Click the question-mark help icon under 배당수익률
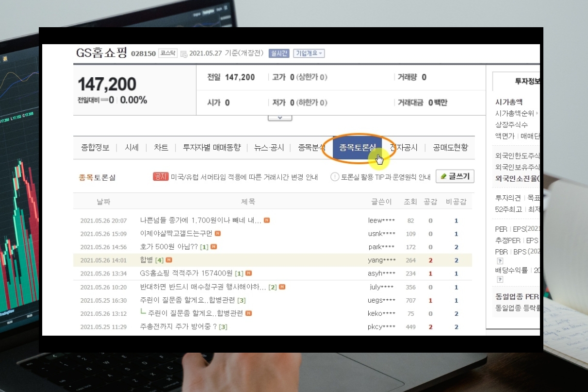This screenshot has width=588, height=392. tap(500, 279)
